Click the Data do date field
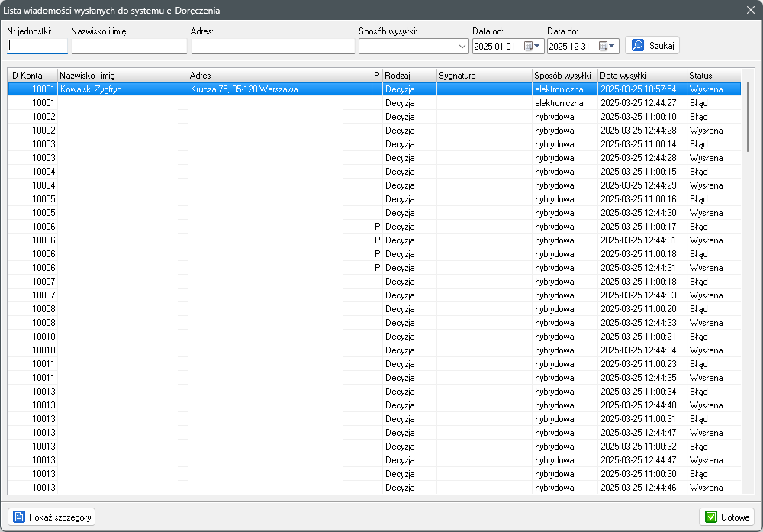Viewport: 763px width, 532px height. (x=571, y=47)
